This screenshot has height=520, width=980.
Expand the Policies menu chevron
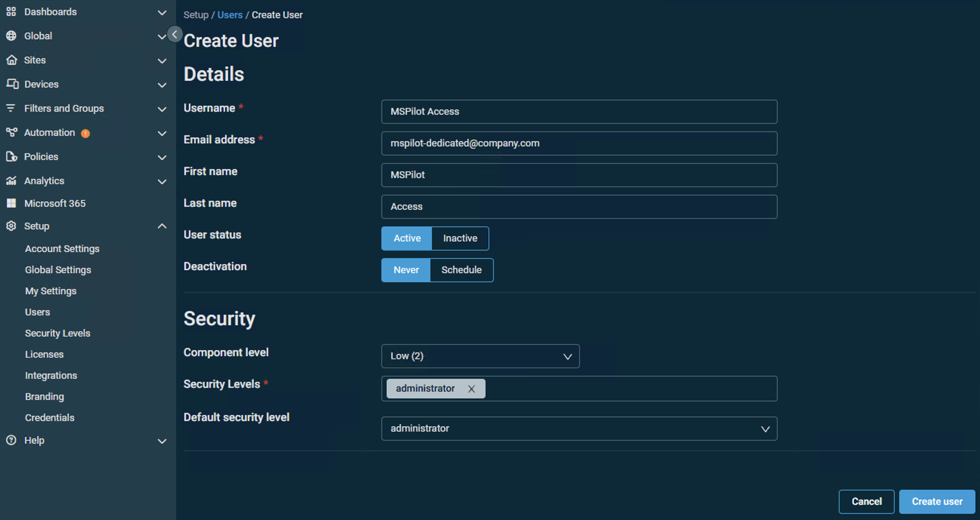click(162, 157)
